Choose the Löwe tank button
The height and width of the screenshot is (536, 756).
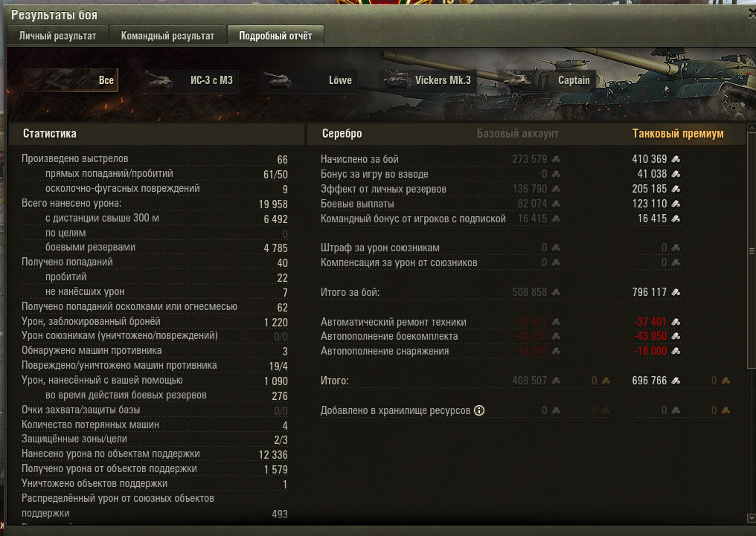[309, 80]
